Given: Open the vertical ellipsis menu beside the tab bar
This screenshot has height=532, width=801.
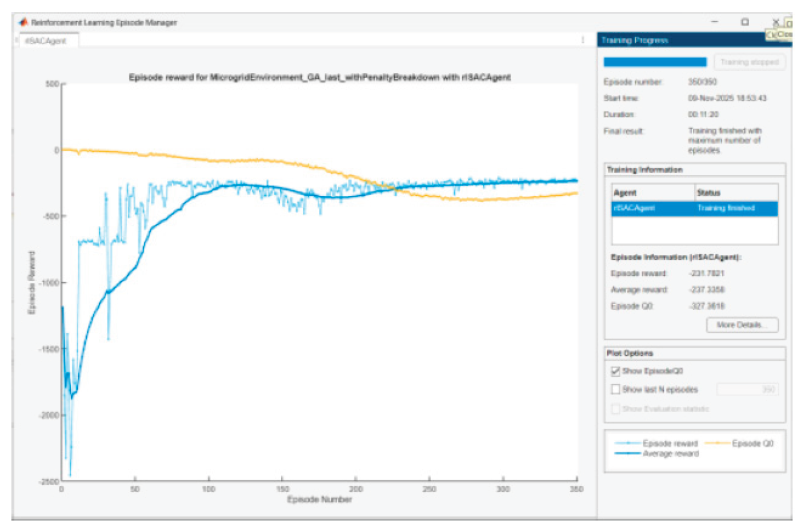Looking at the screenshot, I should pos(583,40).
